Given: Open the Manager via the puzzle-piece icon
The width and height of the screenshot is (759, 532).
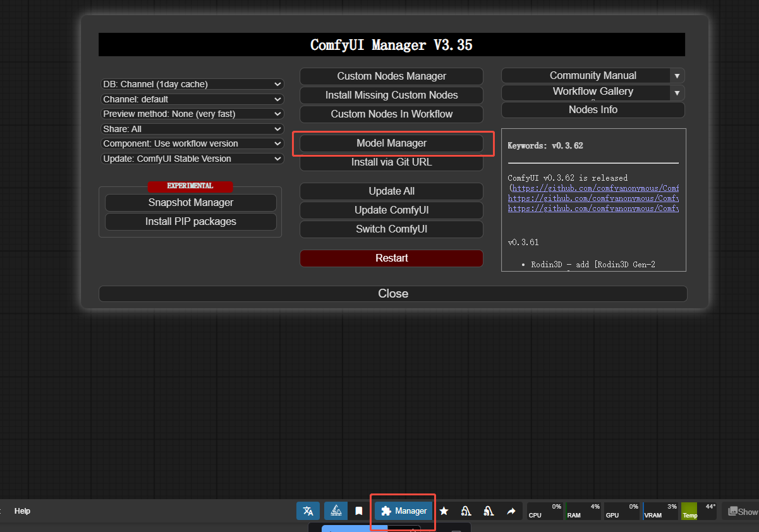Looking at the screenshot, I should (x=403, y=511).
